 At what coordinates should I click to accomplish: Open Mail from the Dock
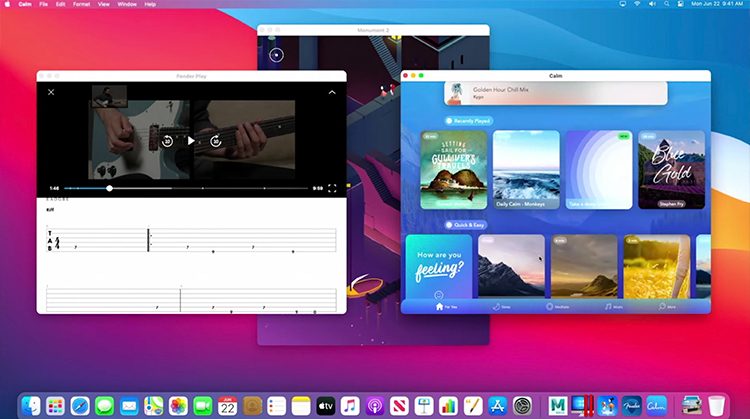point(129,406)
